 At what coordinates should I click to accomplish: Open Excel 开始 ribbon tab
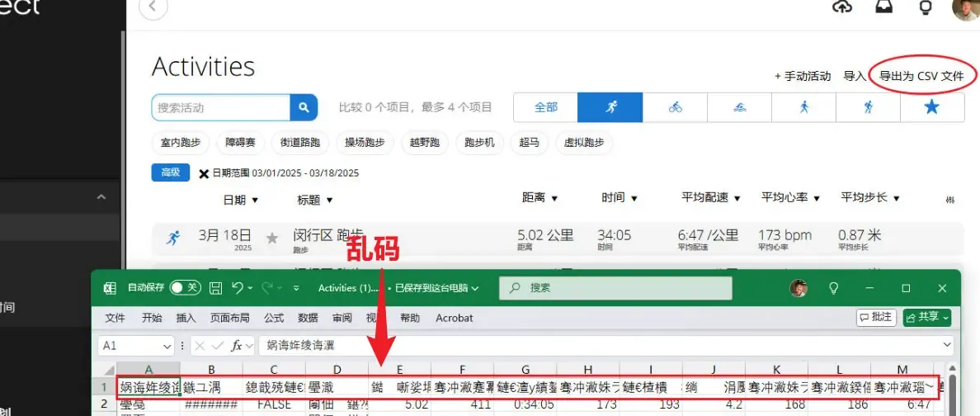coord(152,318)
